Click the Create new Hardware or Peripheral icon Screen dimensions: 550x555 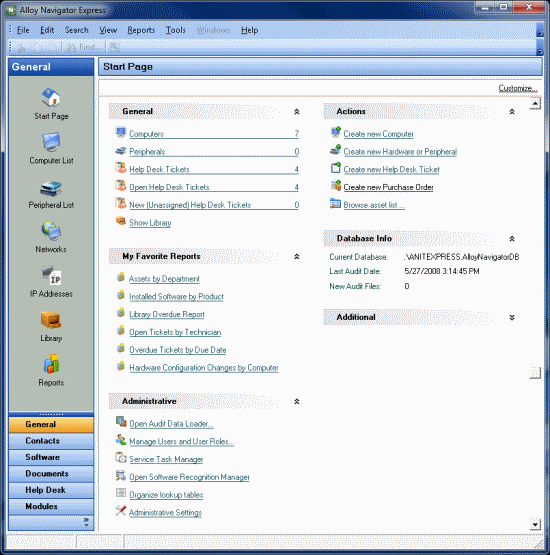tap(336, 150)
